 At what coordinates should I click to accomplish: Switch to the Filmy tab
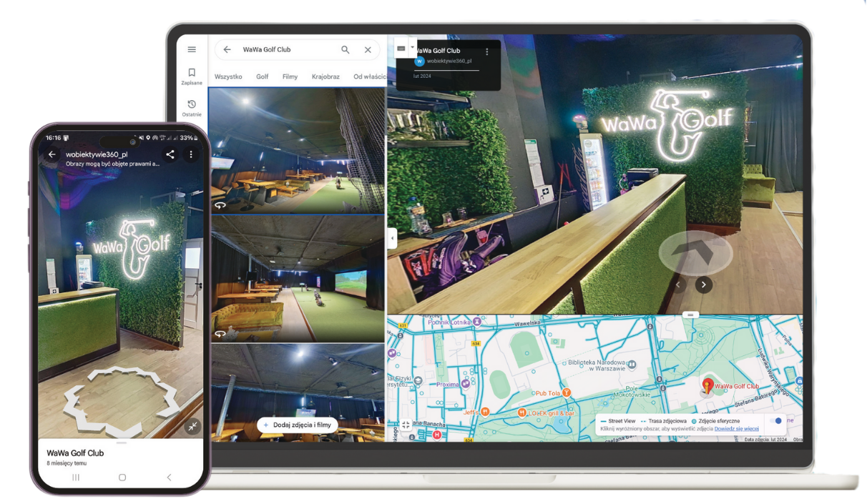[x=290, y=76]
